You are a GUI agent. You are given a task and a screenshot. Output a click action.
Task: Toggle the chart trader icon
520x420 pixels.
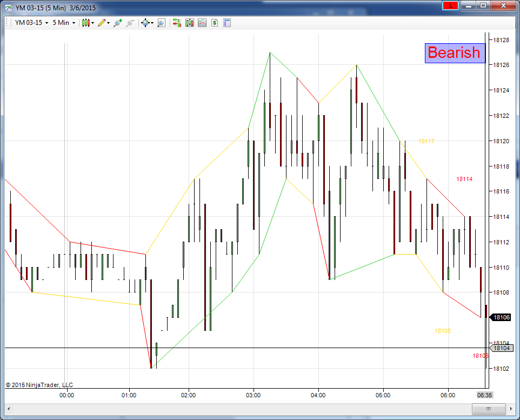point(177,23)
